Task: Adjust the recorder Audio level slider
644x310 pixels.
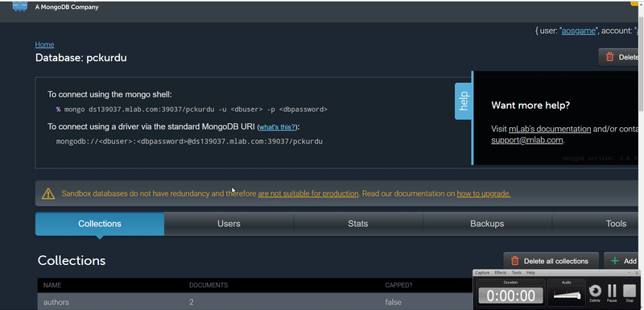Action: point(568,295)
